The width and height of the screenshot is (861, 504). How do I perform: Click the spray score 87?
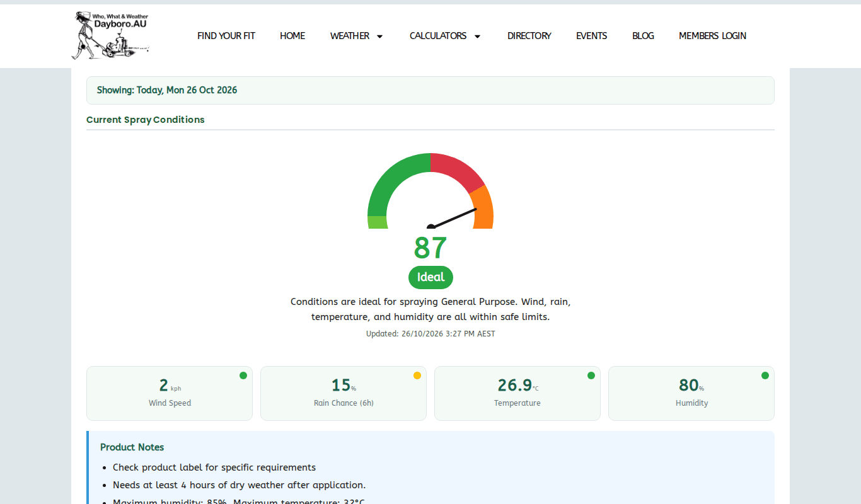430,248
